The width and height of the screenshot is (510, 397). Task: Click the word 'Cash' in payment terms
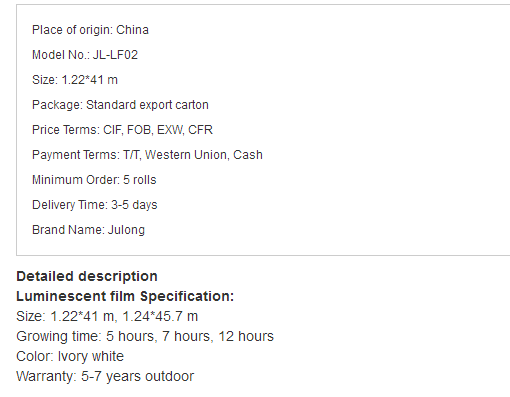point(248,155)
